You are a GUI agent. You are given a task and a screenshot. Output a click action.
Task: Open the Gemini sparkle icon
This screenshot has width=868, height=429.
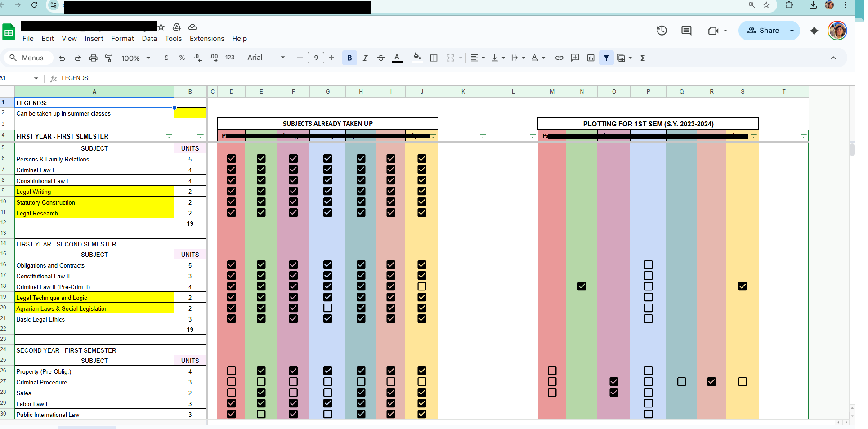coord(814,31)
